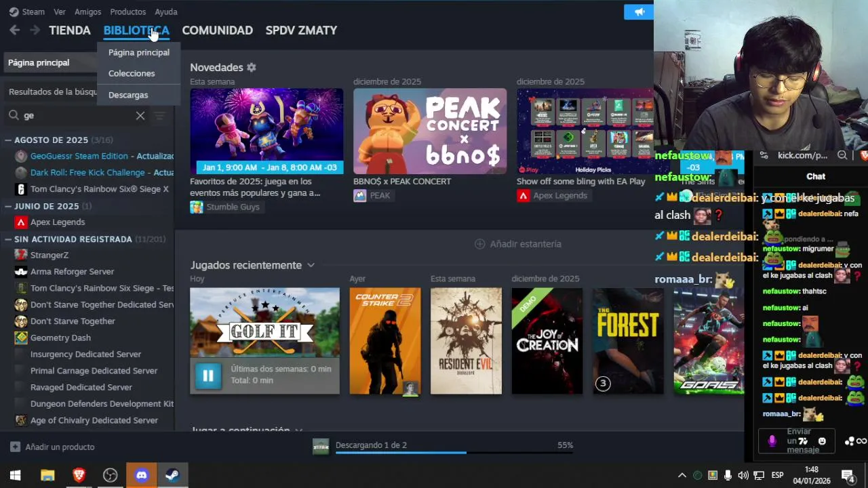Open the Ayuda menu
This screenshot has width=868, height=488.
click(166, 12)
